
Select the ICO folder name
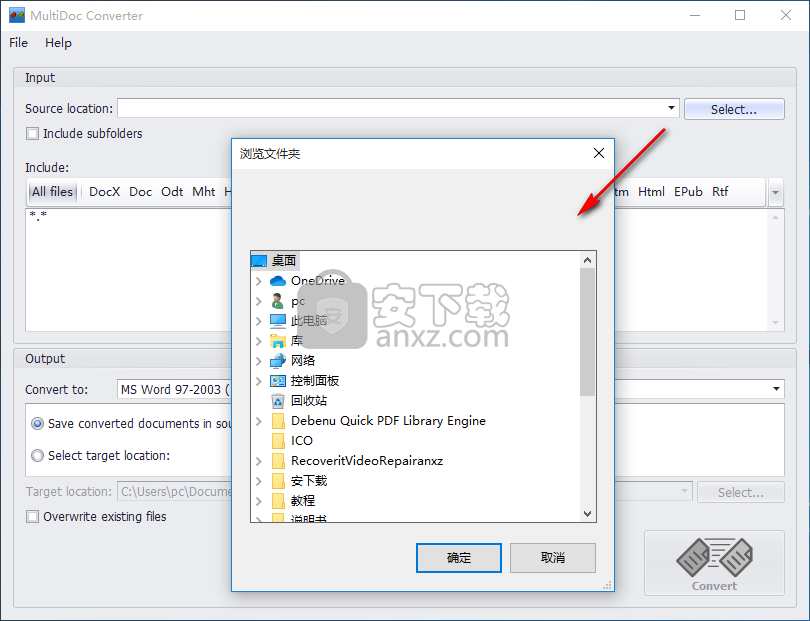(302, 441)
